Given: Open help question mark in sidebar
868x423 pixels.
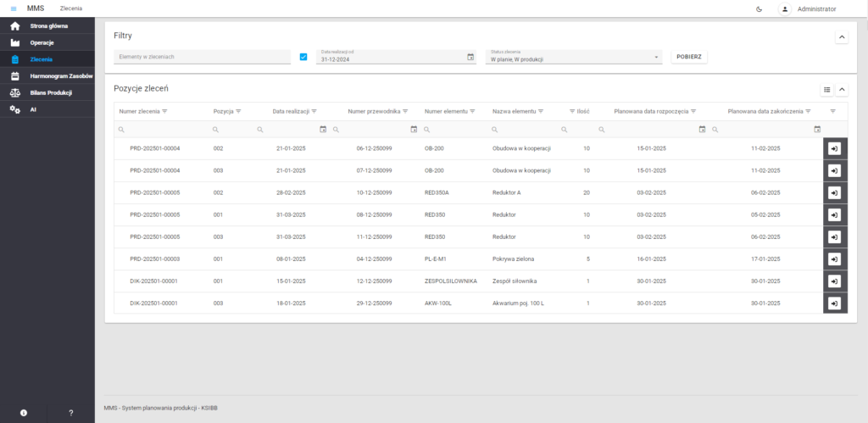Looking at the screenshot, I should coord(71,413).
